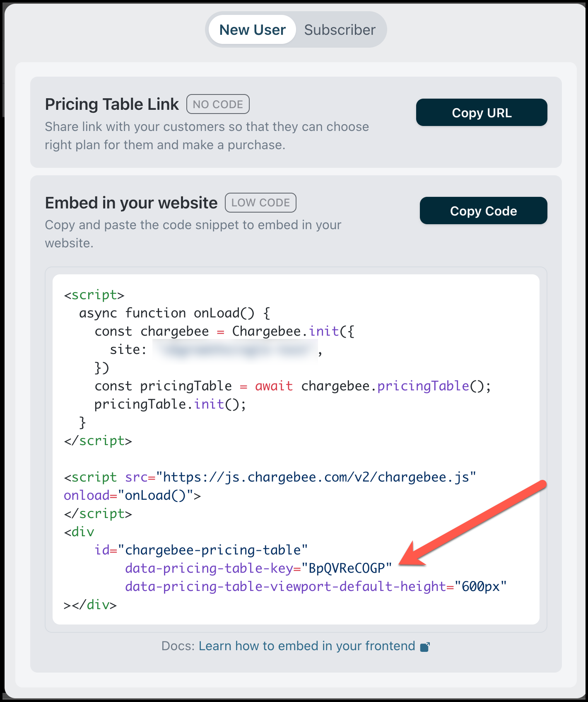Image resolution: width=588 pixels, height=702 pixels.
Task: Click the Embed in your website heading
Action: pyautogui.click(x=131, y=203)
